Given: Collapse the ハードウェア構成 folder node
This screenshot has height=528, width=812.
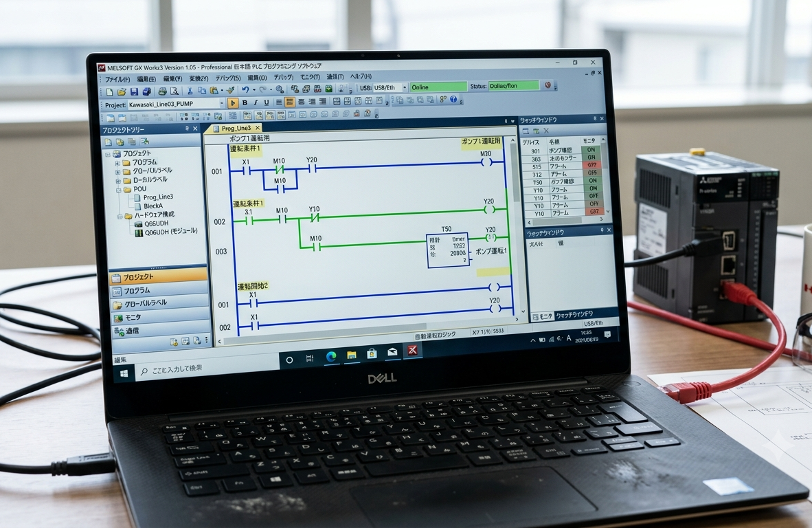Looking at the screenshot, I should point(119,216).
